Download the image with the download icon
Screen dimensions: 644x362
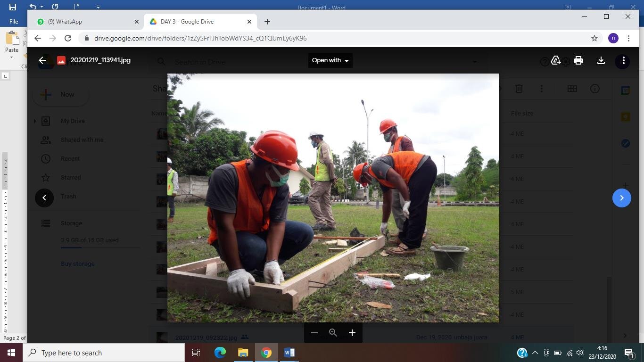601,60
